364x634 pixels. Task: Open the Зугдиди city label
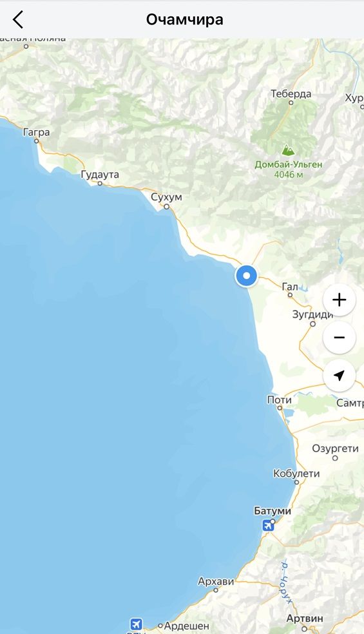[x=312, y=314]
